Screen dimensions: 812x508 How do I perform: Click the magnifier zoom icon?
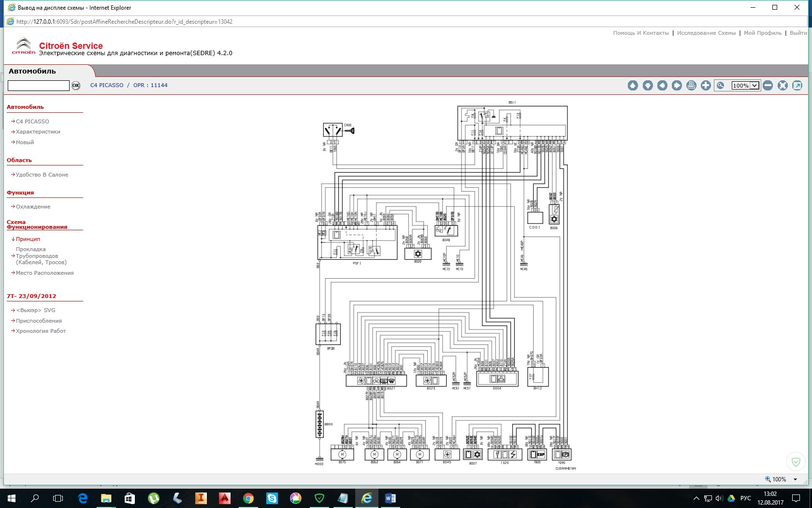[721, 86]
